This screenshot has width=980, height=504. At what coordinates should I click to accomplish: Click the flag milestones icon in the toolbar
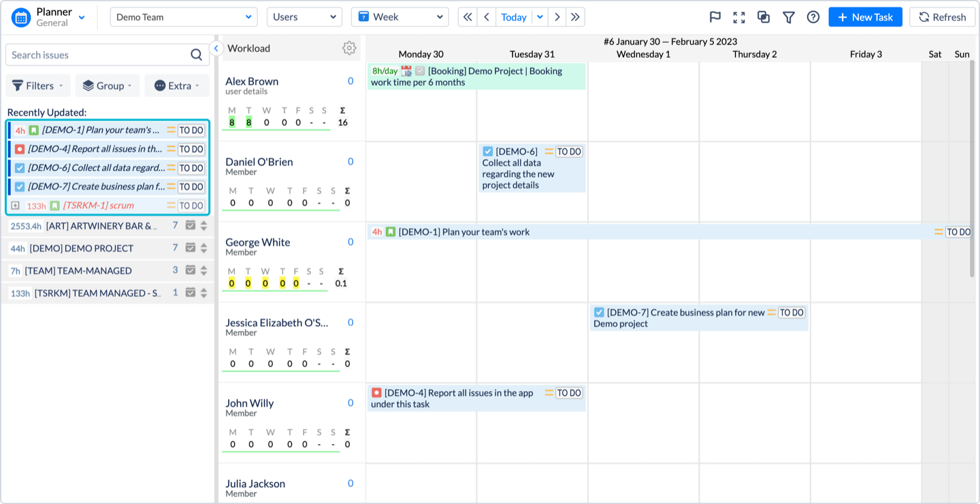[x=714, y=17]
